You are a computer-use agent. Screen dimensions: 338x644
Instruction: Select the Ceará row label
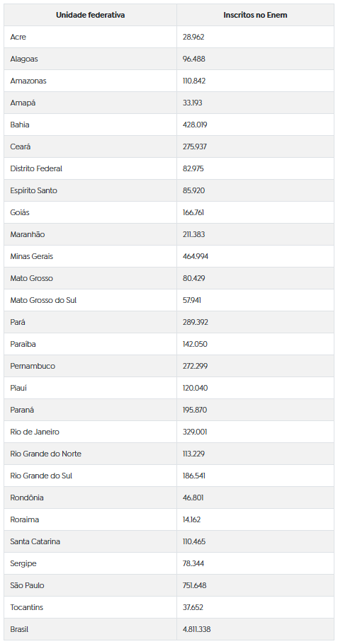20,146
